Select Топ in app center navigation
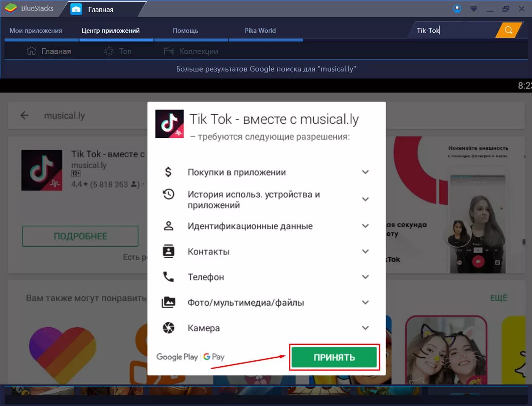 pos(118,51)
